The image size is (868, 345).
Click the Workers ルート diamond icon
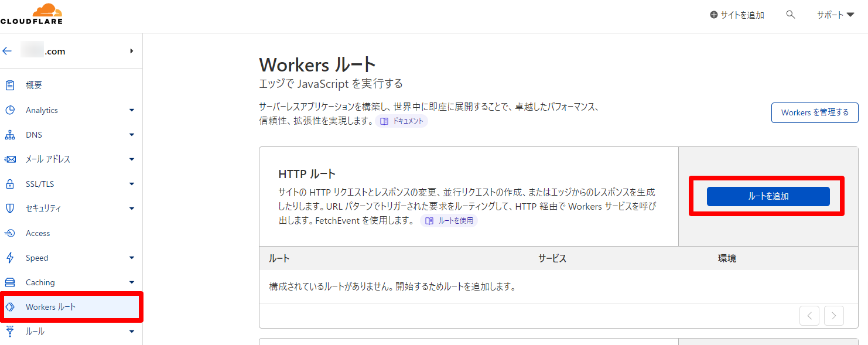[10, 307]
